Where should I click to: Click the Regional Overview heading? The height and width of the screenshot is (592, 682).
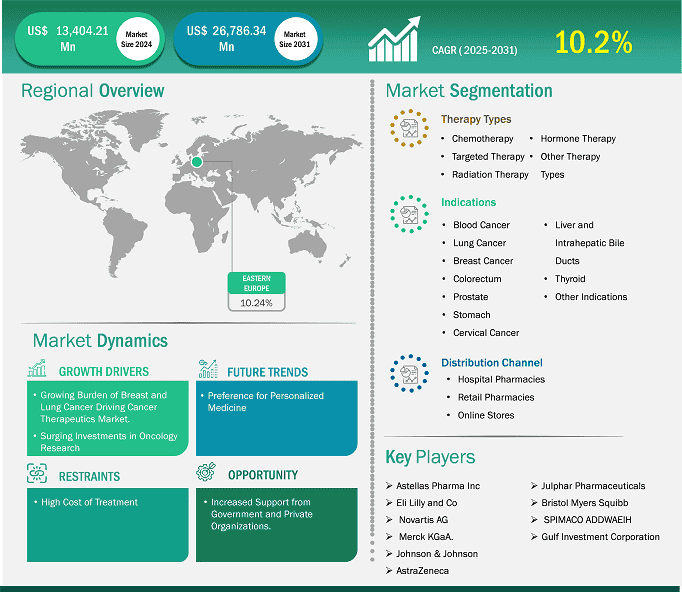click(x=93, y=91)
